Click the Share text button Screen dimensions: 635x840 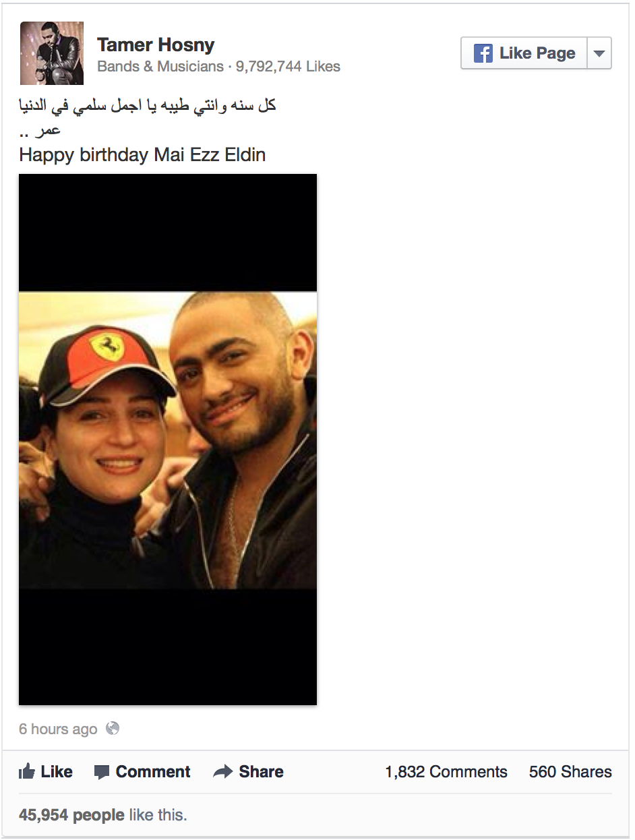coord(261,772)
